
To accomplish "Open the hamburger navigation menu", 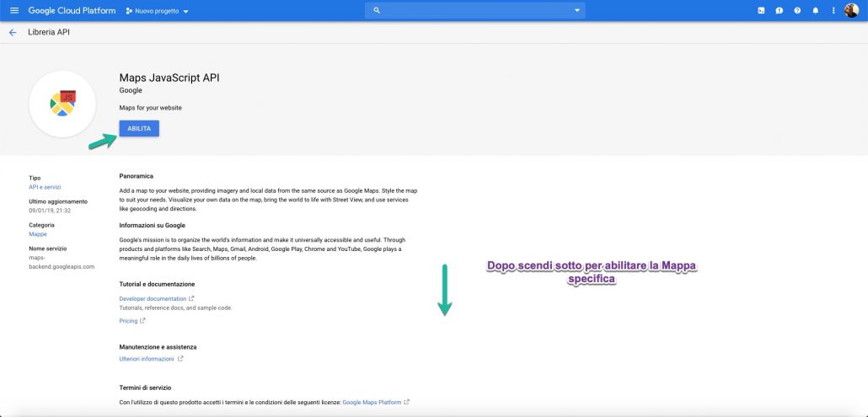I will 14,10.
